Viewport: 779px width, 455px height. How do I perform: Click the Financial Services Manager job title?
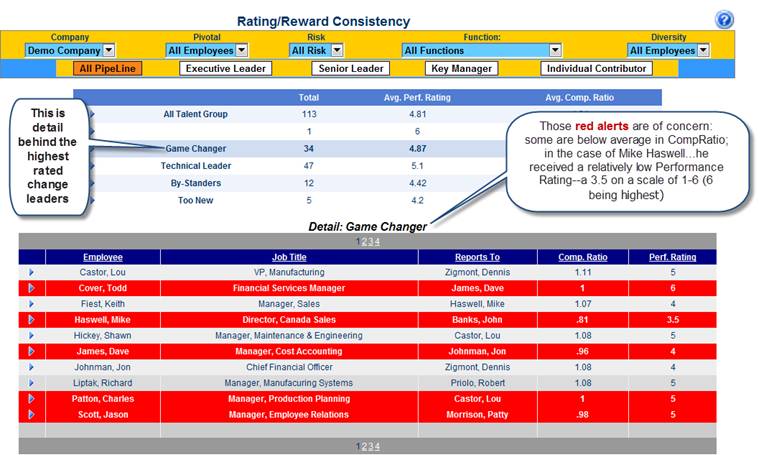tap(289, 288)
